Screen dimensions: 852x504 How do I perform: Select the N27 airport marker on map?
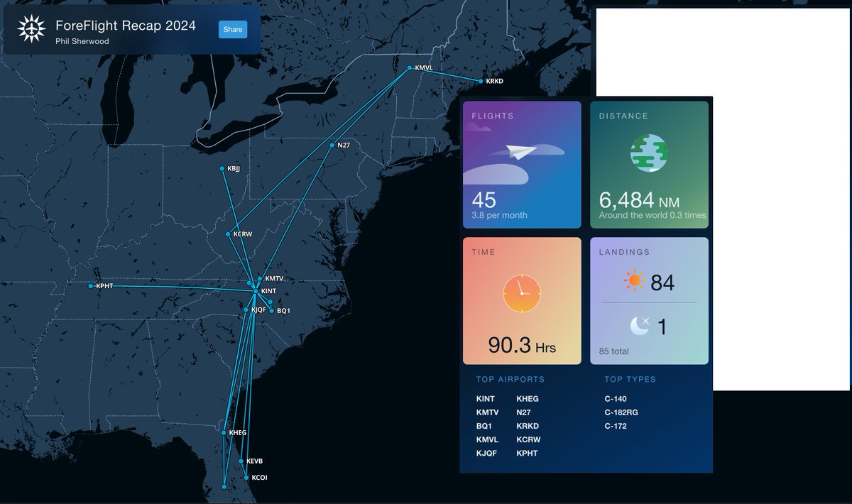click(332, 146)
